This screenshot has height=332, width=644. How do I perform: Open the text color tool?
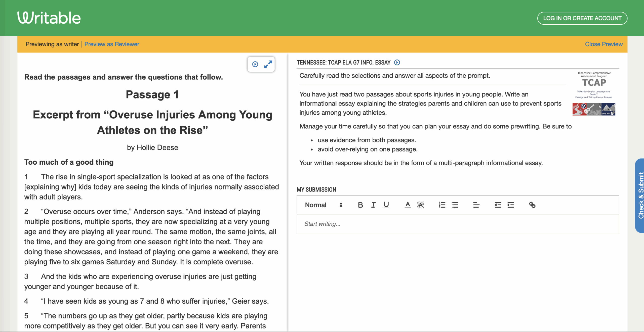(408, 205)
